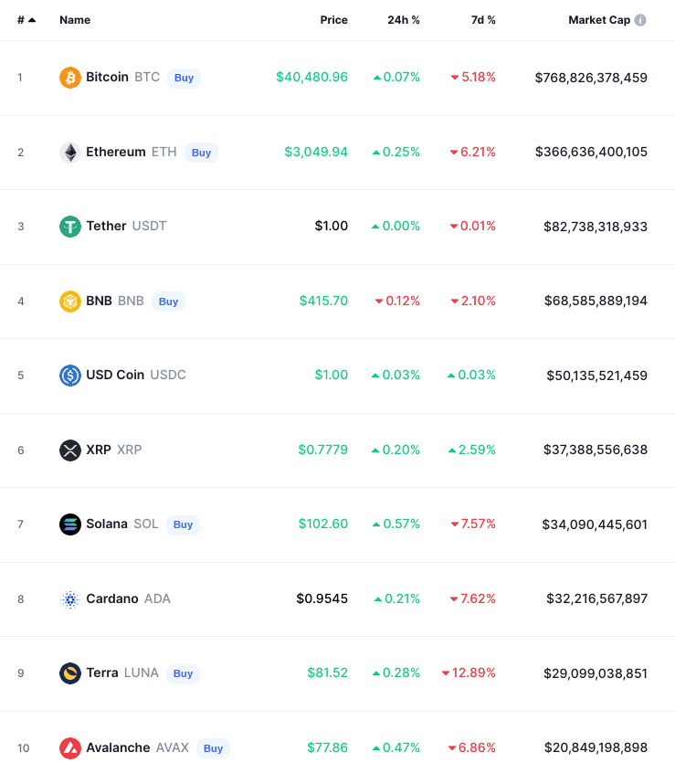This screenshot has width=675, height=784.
Task: Click the Ethereum diamond logo icon
Action: (x=70, y=153)
